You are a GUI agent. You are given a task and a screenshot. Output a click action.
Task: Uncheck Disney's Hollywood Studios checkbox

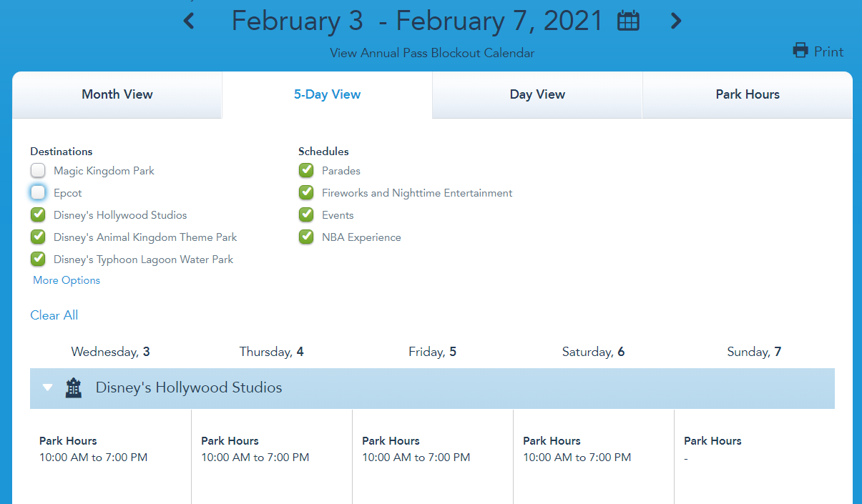click(x=38, y=215)
